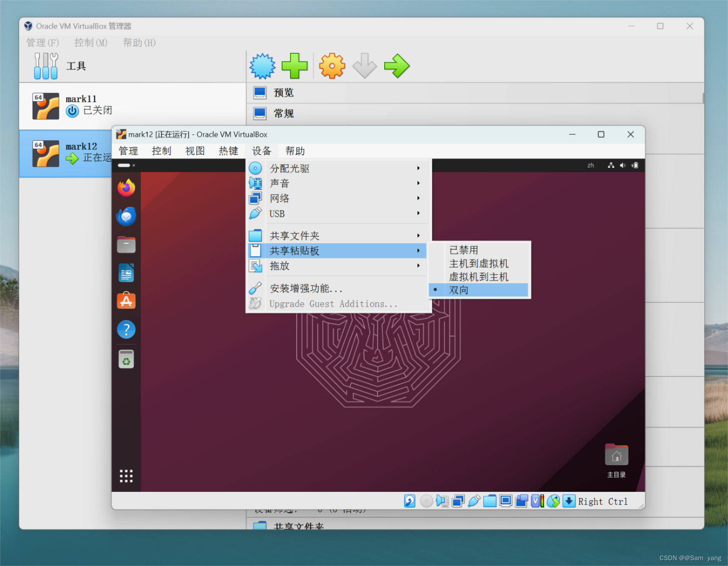The width and height of the screenshot is (728, 566).
Task: Click the grey Discard down-arrow icon
Action: pos(365,66)
